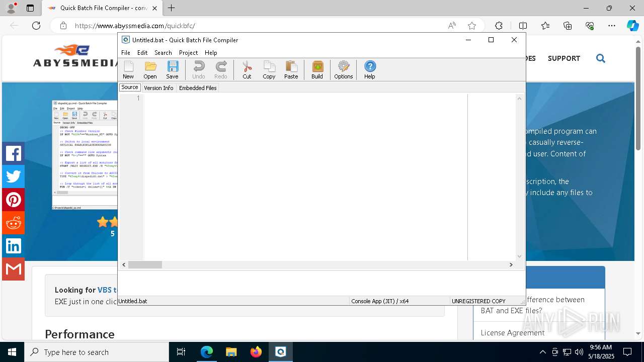Build the EXE with Build icon
Screen dimensions: 644x362
317,70
